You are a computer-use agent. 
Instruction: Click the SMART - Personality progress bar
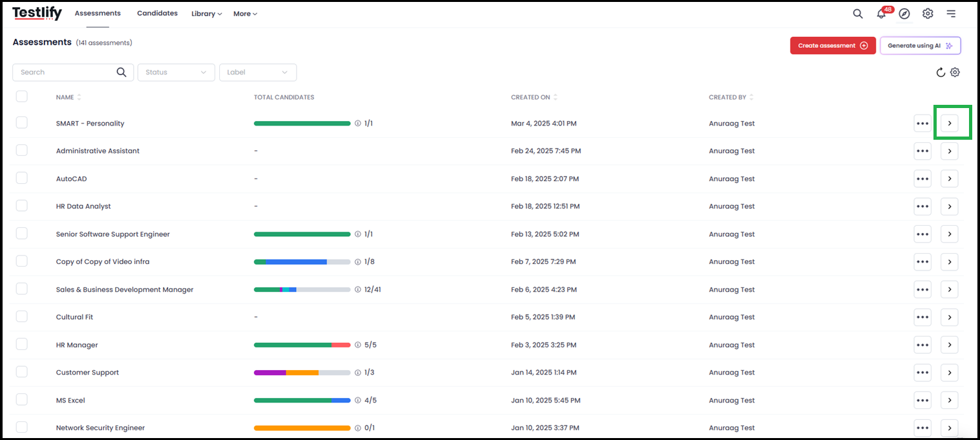[x=302, y=124]
